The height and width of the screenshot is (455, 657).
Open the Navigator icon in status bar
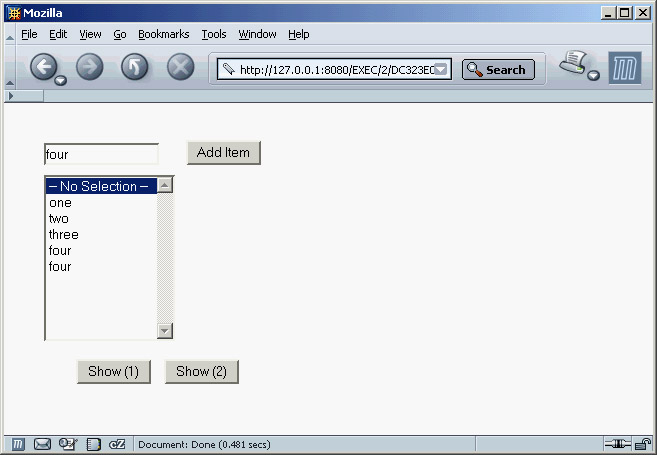18,444
